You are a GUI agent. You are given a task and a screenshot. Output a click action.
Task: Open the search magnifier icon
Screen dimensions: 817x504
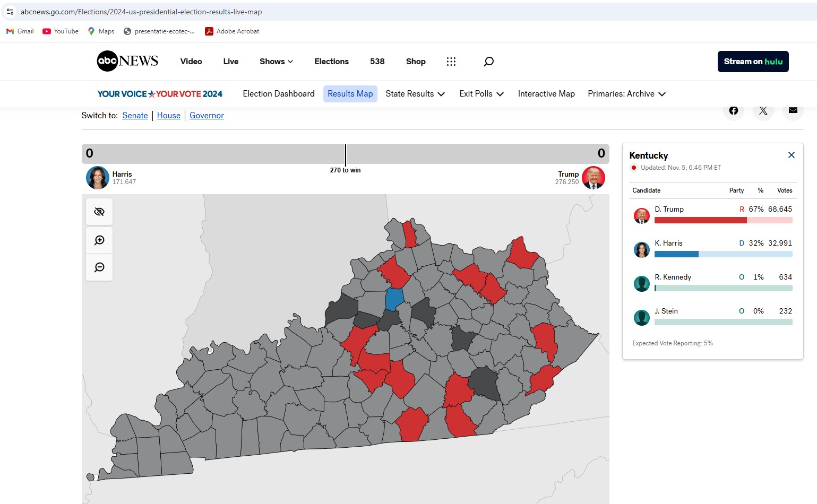point(488,62)
